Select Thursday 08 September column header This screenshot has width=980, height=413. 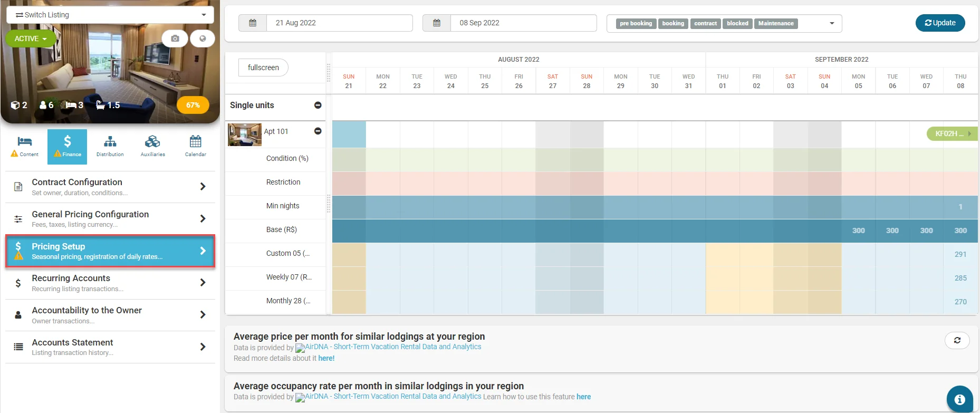pyautogui.click(x=960, y=81)
